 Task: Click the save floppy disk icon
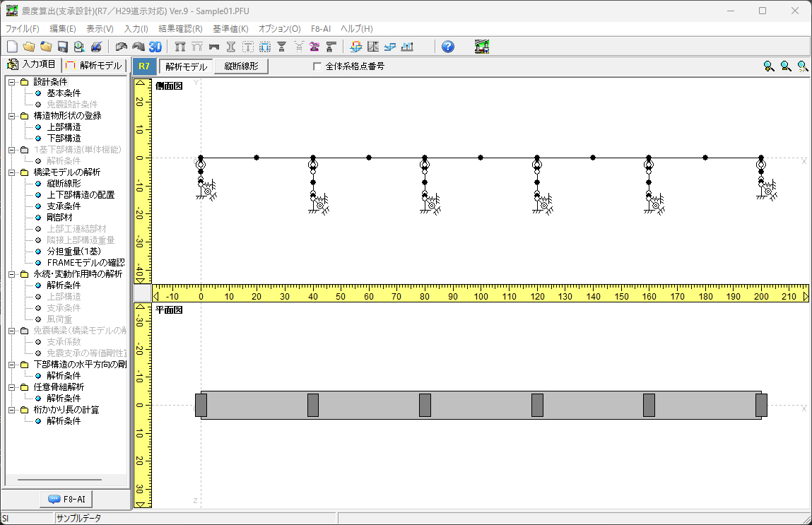(62, 47)
